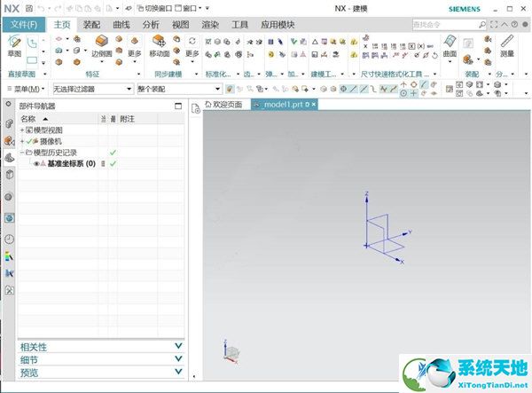Toggle the snap midpoint line button
Image resolution: width=532 pixels, height=393 pixels.
[x=364, y=89]
